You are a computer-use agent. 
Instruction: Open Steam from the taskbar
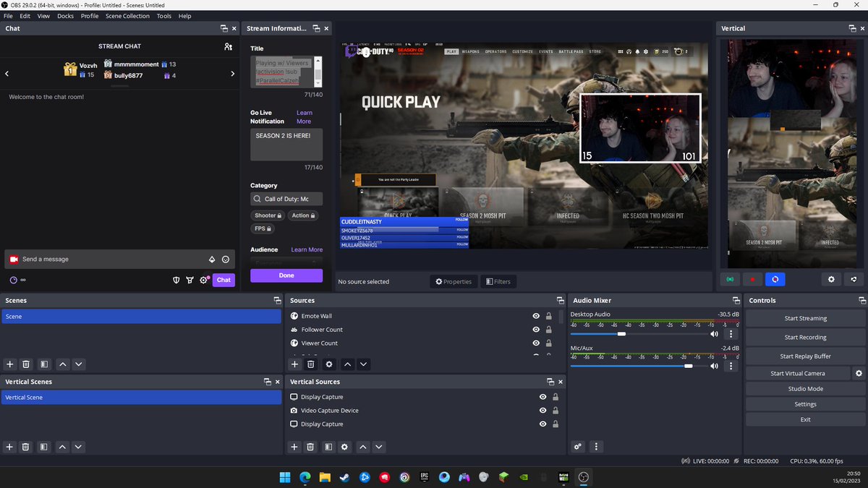pos(345,477)
